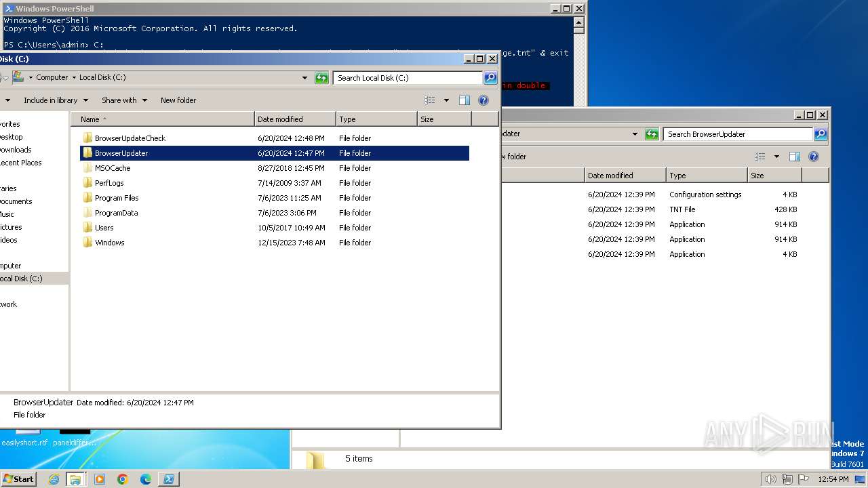Sort by Size column in BrowserUpdater window
Screen dimensions: 868x488
pyautogui.click(x=774, y=176)
